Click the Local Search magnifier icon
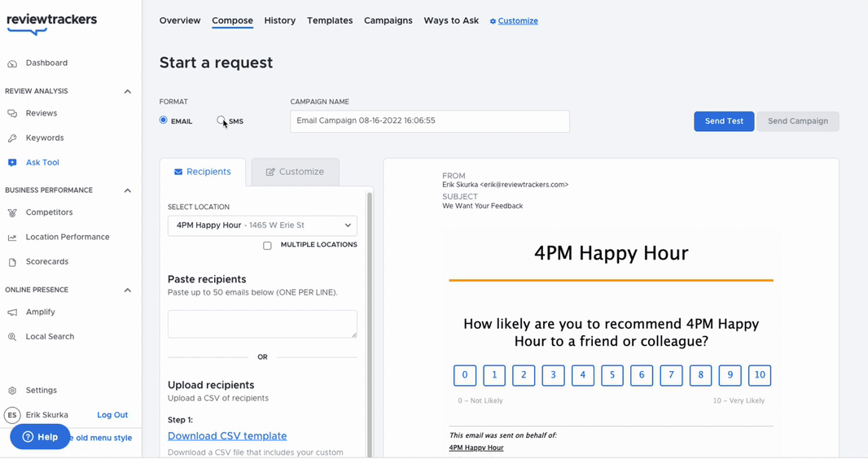Screen dimensions: 868x459 click(12, 337)
